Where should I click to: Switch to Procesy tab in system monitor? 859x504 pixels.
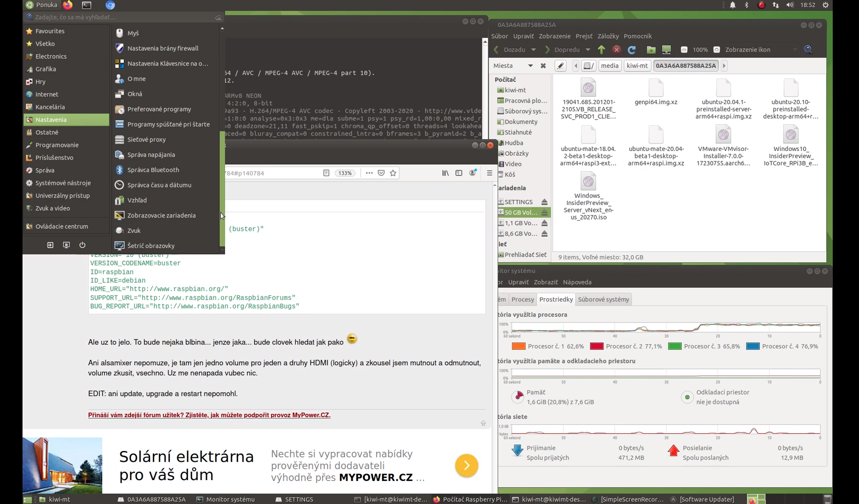point(523,300)
